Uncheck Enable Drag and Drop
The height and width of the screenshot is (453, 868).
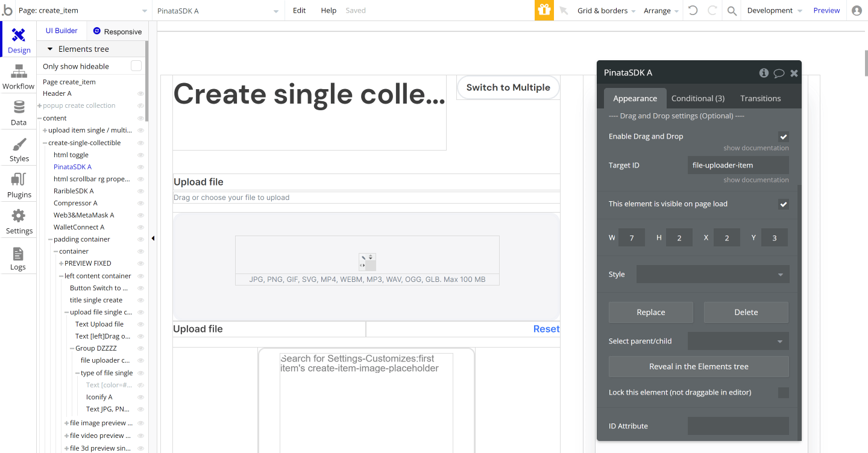pyautogui.click(x=783, y=136)
